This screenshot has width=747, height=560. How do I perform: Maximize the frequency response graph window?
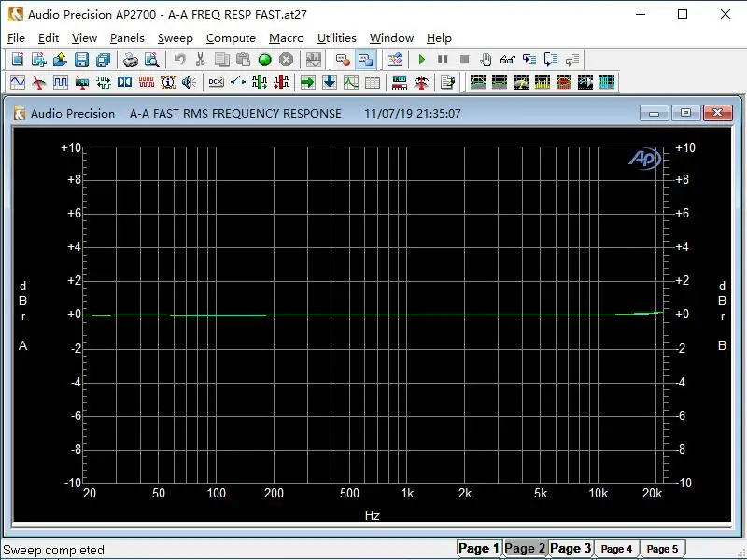[685, 113]
